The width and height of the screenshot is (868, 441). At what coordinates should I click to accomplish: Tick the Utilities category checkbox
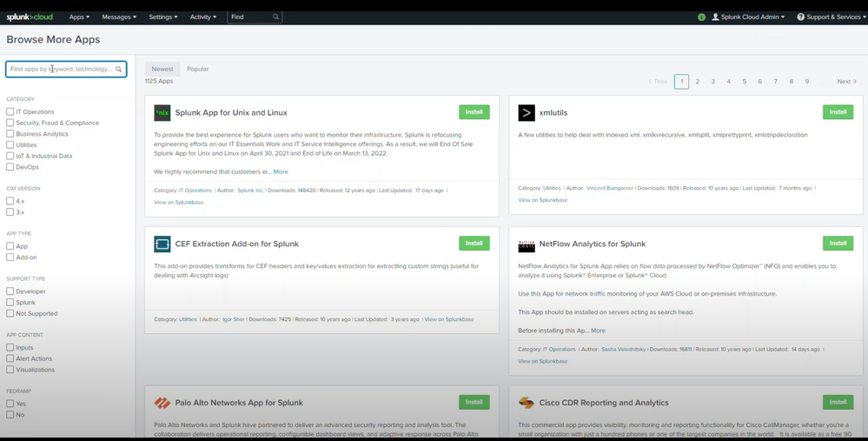click(x=10, y=145)
